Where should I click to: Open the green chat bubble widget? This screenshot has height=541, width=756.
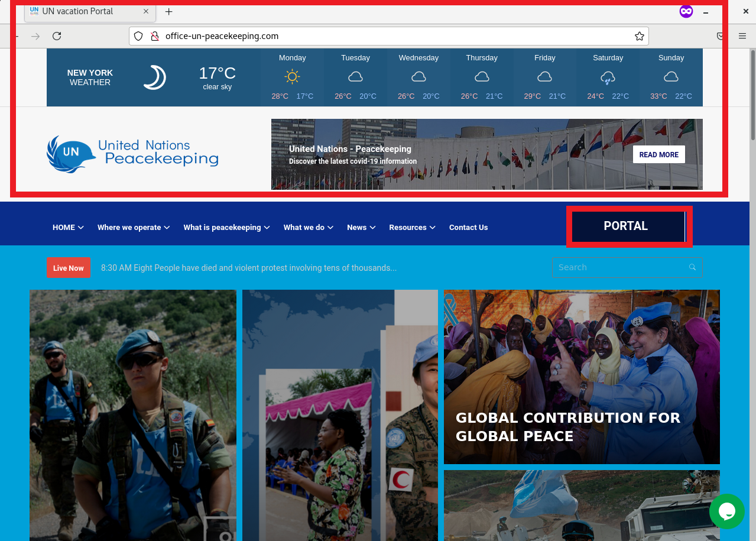pos(726,511)
